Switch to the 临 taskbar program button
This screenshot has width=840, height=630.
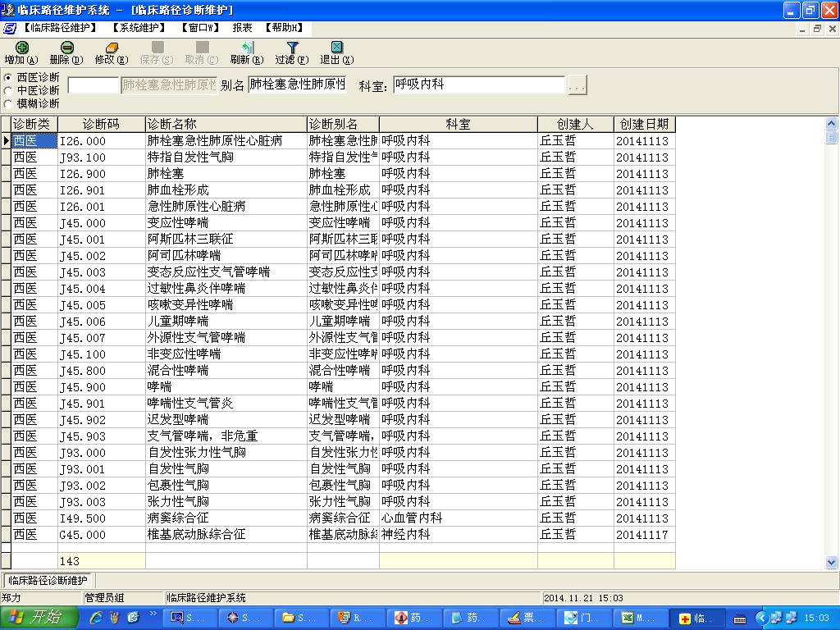696,619
